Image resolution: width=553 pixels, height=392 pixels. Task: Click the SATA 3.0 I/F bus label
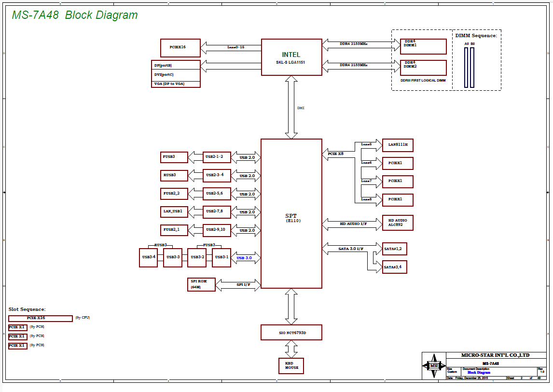coord(350,249)
